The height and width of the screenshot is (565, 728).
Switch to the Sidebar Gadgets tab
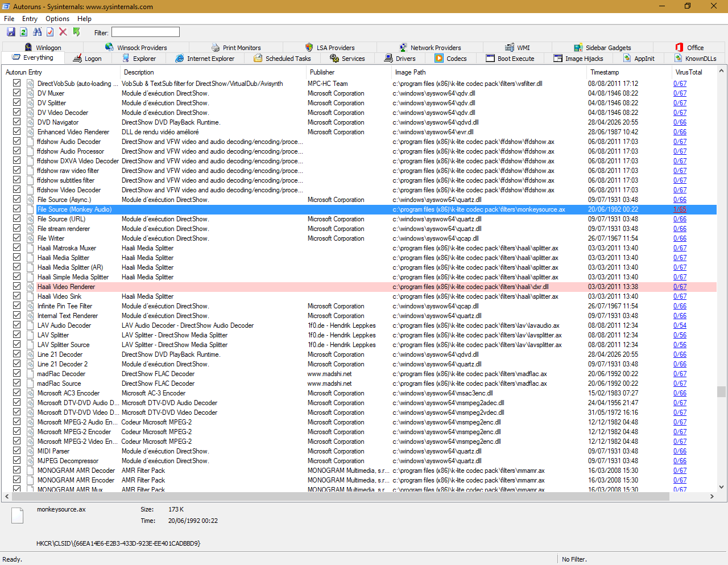602,48
